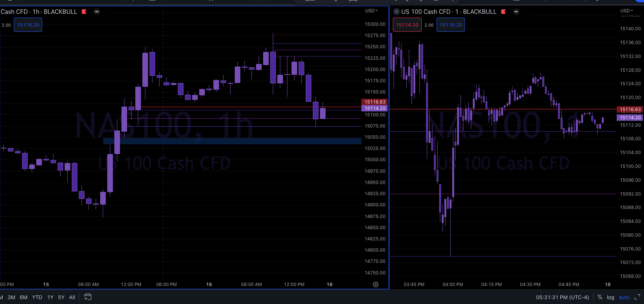
Task: Select the 3M date range
Action: (x=12, y=297)
